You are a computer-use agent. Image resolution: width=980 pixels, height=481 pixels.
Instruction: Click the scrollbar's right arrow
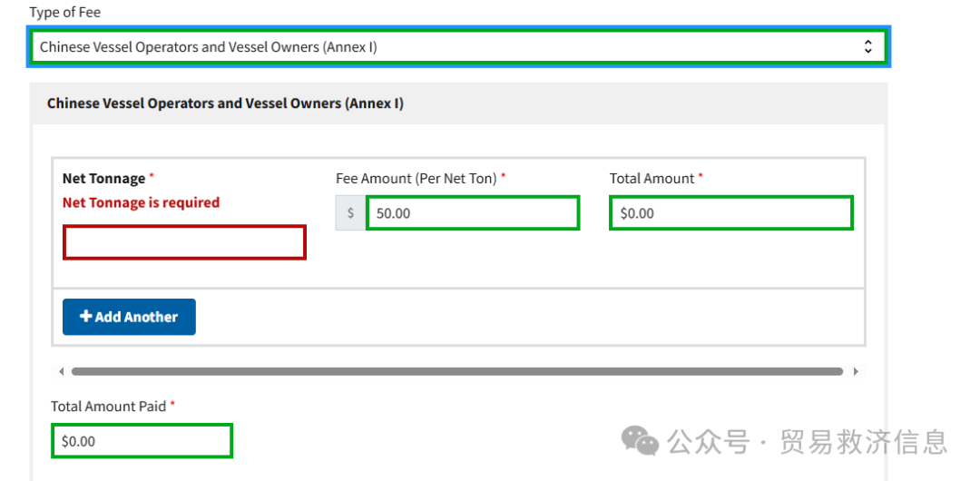coord(855,371)
